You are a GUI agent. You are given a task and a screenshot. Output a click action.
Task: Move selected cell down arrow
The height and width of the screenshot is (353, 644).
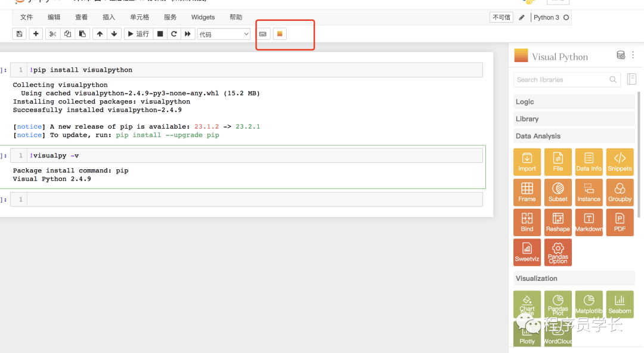[114, 34]
